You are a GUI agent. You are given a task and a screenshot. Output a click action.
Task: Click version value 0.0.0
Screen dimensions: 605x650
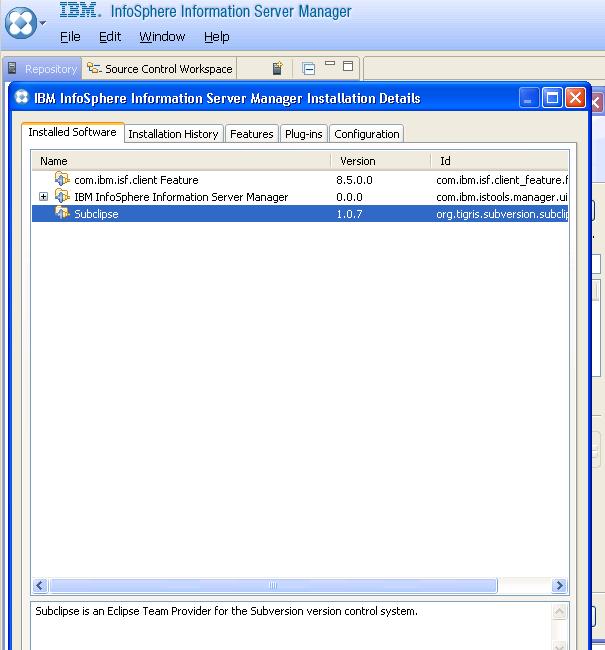pyautogui.click(x=349, y=197)
